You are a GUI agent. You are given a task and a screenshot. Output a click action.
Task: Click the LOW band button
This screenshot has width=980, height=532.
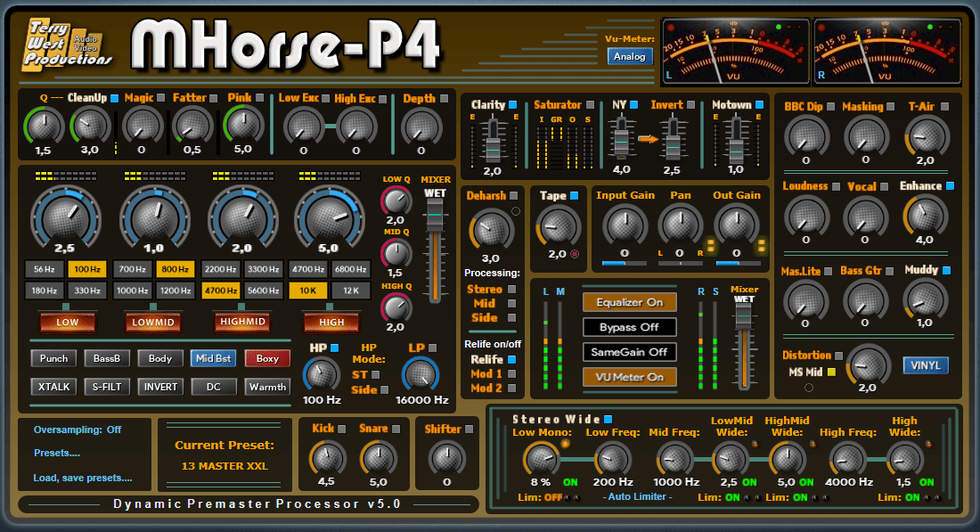[x=67, y=323]
